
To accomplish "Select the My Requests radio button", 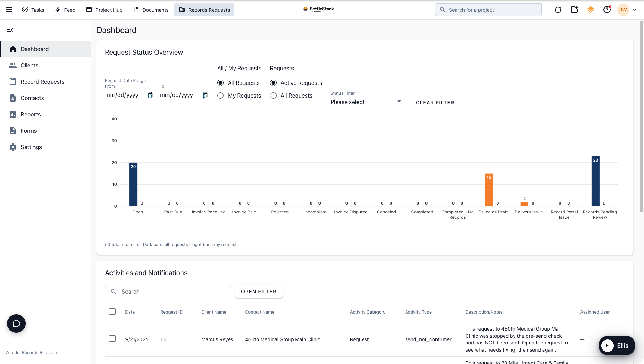I will pos(220,96).
